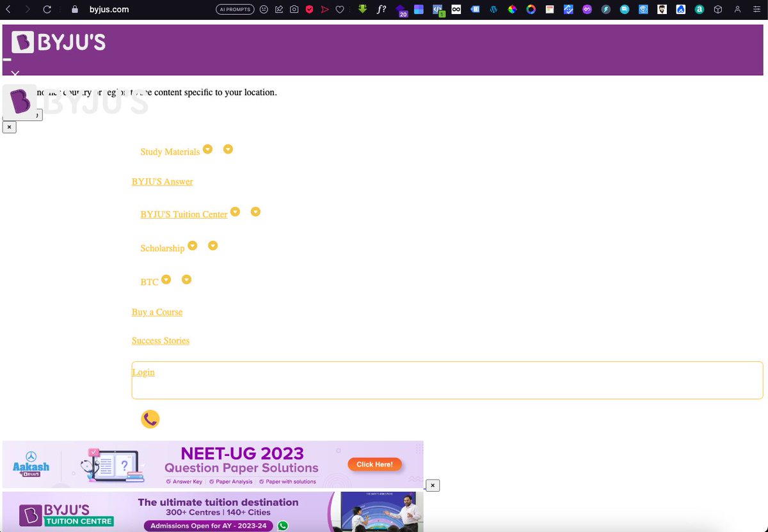Launch the f? font finder extension
Viewport: 768px width, 532px height.
coord(381,10)
